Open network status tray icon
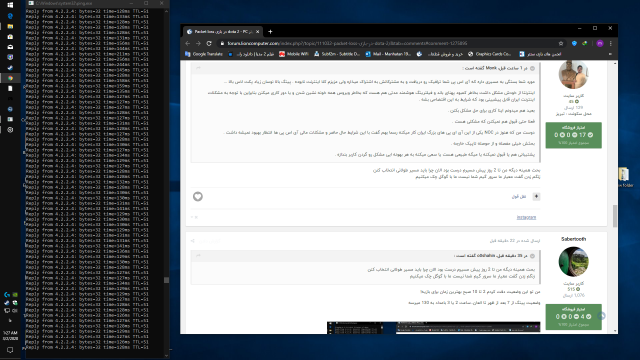Image resolution: width=640 pixels, height=360 pixels. click(x=7, y=311)
